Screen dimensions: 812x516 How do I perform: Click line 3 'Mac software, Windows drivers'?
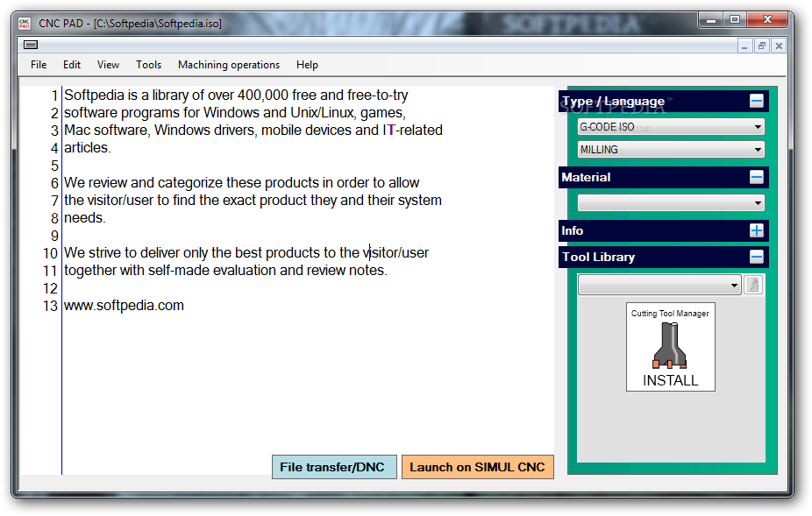point(253,131)
